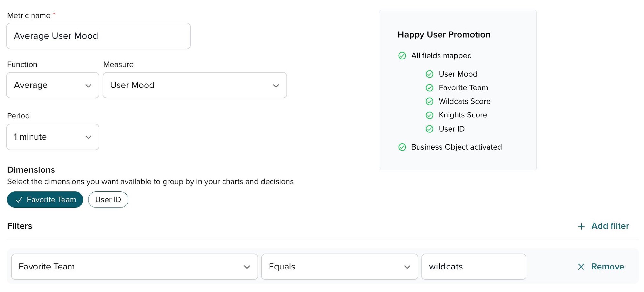This screenshot has width=644, height=292.
Task: Click the check icon beside Knights Score
Action: 430,115
